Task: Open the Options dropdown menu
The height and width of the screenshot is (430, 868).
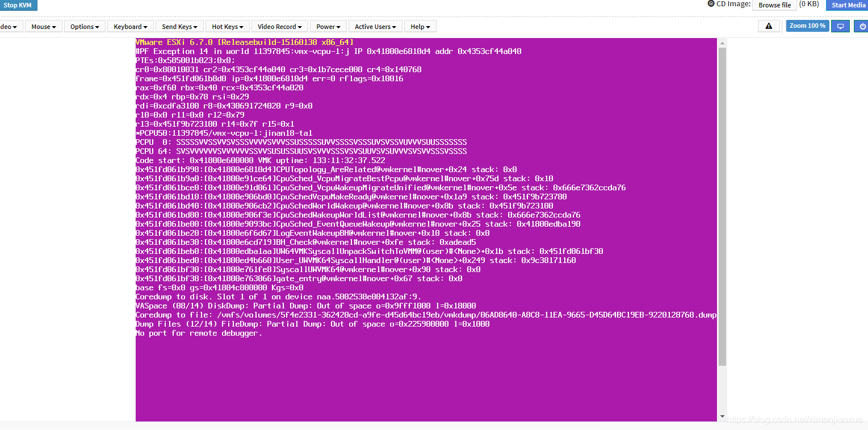Action: pos(85,27)
